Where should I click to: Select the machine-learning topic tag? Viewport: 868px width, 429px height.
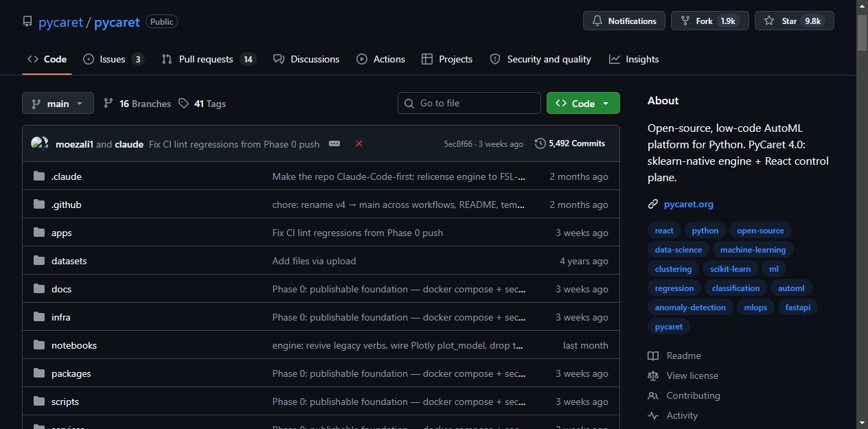click(x=753, y=250)
